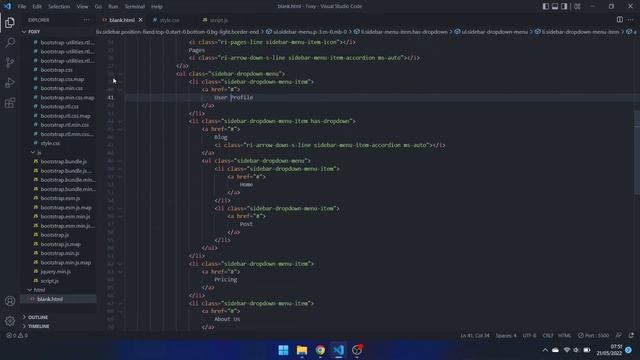Open the Accounts menu icon
The height and width of the screenshot is (360, 640).
10,301
